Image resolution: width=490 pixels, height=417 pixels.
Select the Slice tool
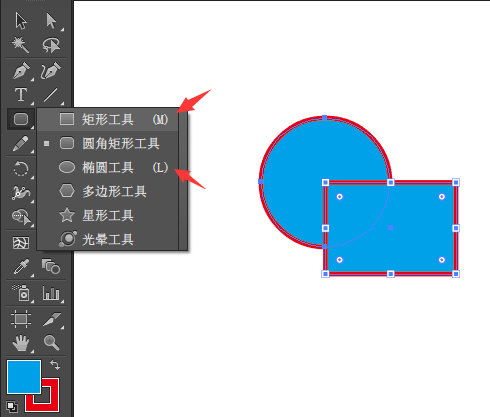point(52,319)
